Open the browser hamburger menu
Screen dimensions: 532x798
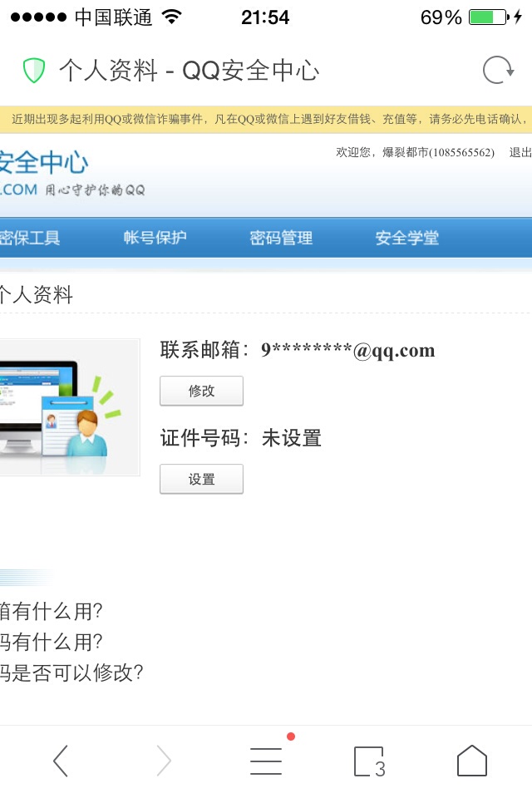pos(266,761)
